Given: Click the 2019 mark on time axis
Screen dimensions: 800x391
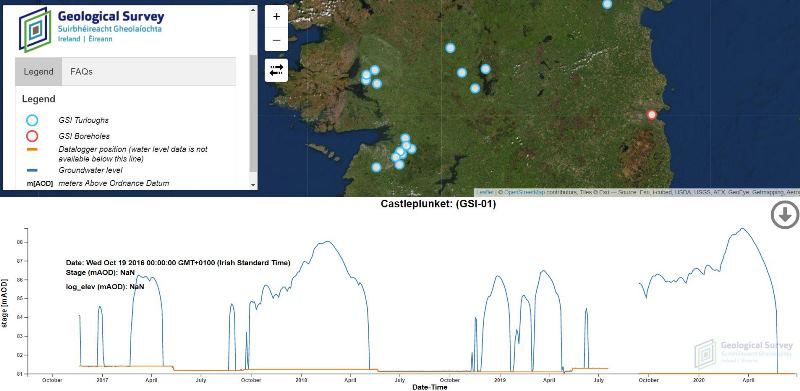Looking at the screenshot, I should tap(500, 380).
